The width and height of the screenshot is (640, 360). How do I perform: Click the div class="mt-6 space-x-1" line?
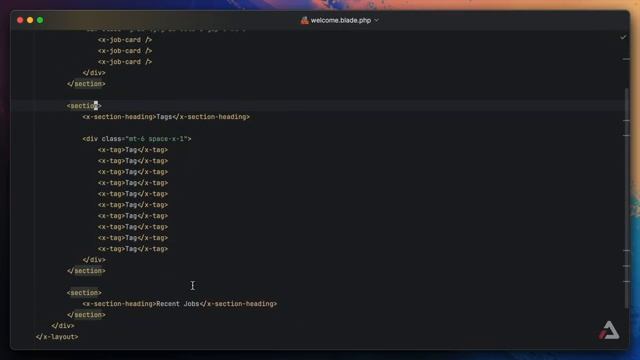[x=137, y=139]
